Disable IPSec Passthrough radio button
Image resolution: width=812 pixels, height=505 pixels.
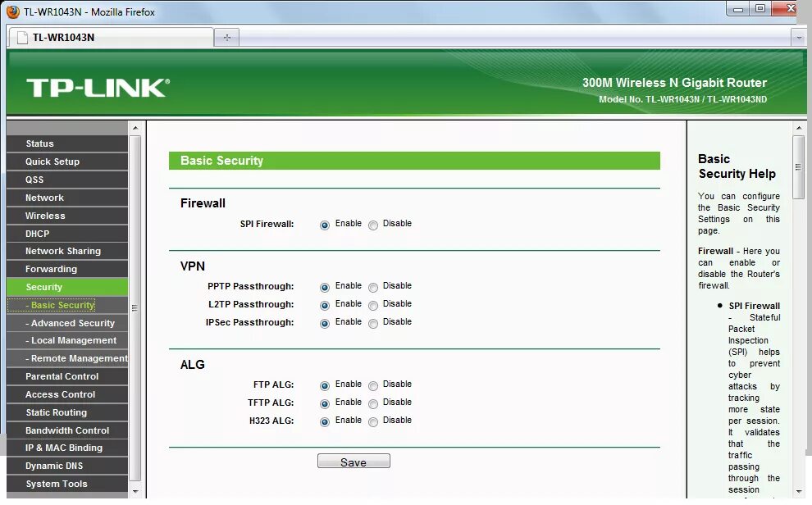[x=373, y=323]
